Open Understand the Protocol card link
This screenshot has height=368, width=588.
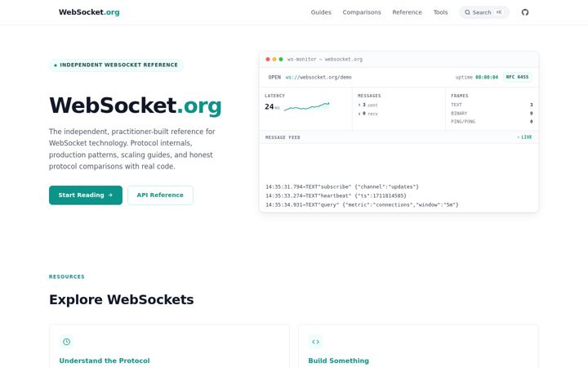[105, 361]
